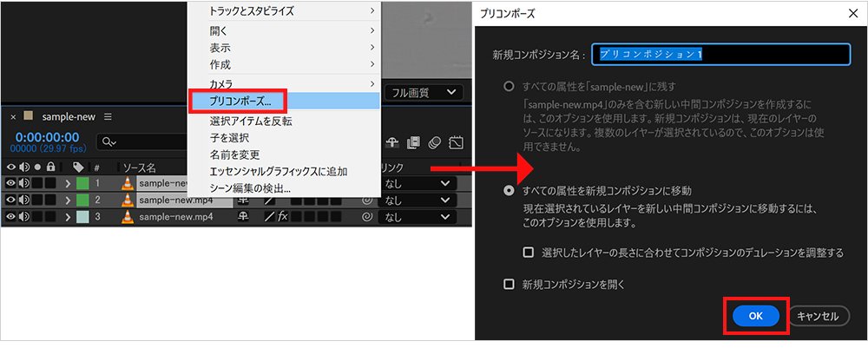
Task: Click parent pick whip of layer 3
Action: 366,217
